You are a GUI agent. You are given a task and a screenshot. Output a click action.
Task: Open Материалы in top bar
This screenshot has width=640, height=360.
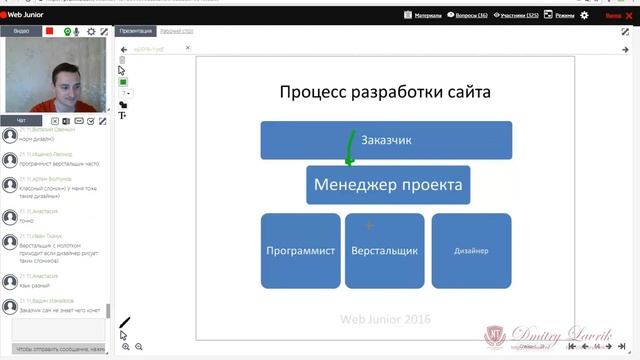[428, 16]
